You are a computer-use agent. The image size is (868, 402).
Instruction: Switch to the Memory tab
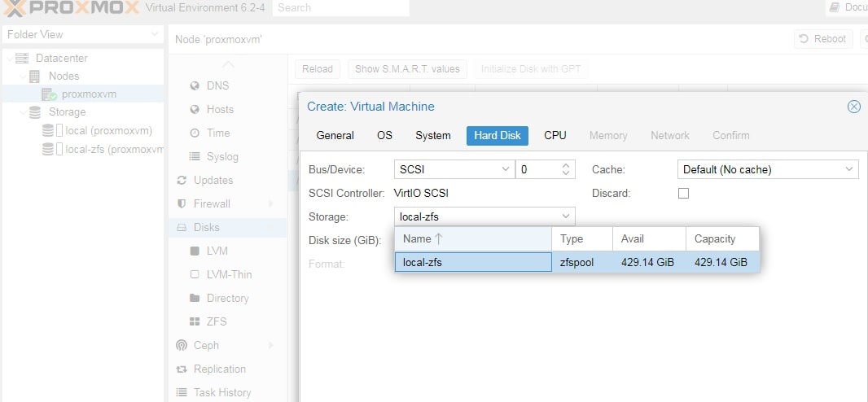pyautogui.click(x=608, y=135)
